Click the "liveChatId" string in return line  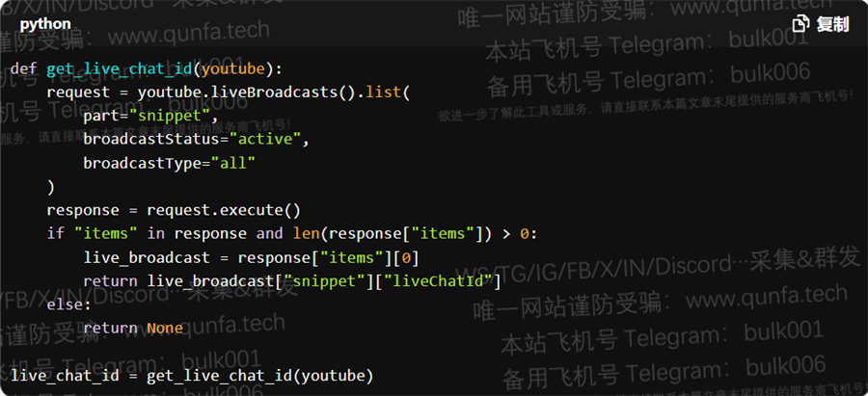click(441, 281)
